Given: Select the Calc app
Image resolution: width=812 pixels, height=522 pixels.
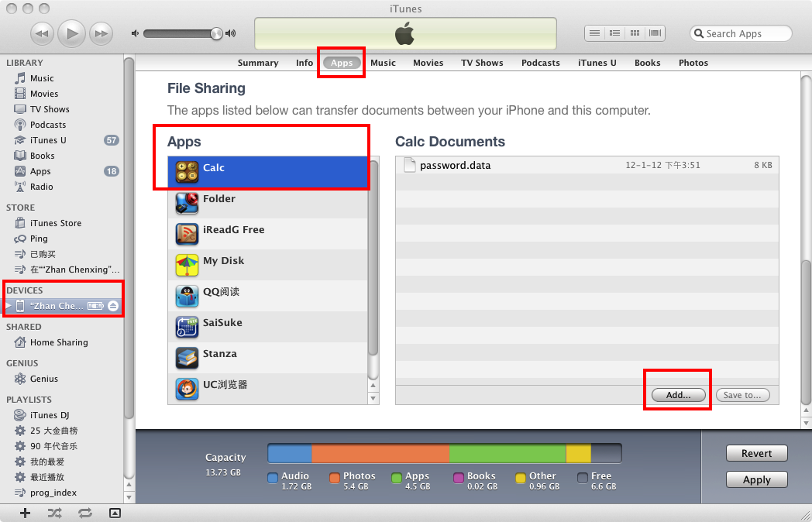Looking at the screenshot, I should click(x=268, y=172).
